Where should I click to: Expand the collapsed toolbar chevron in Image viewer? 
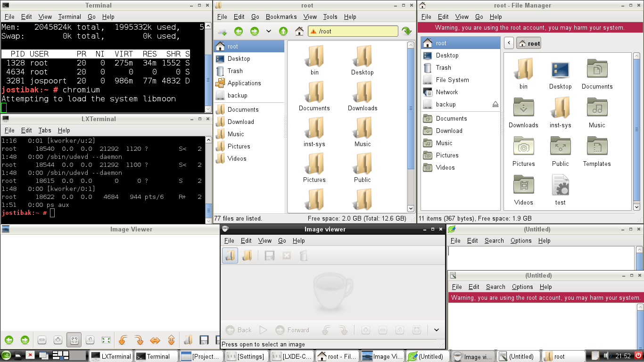coord(437,330)
